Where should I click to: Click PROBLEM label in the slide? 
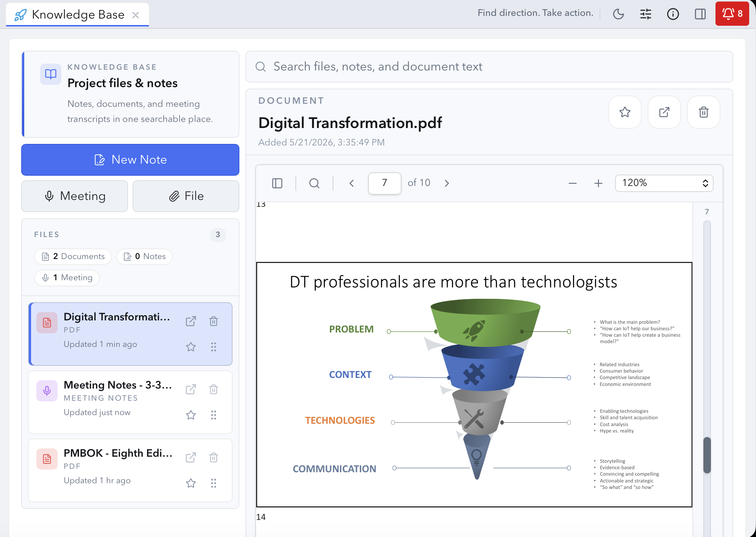pyautogui.click(x=351, y=329)
